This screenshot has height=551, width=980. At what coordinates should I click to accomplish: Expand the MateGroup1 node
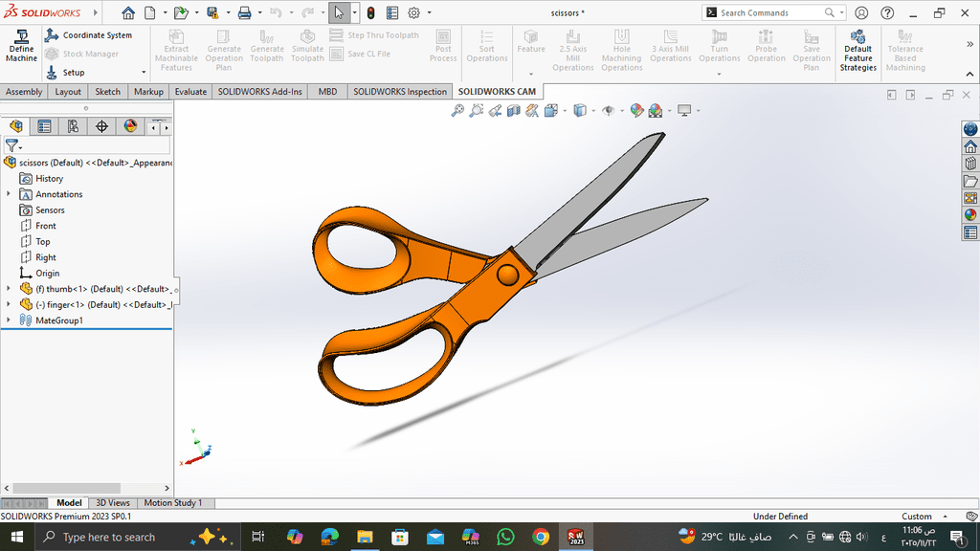coord(9,320)
